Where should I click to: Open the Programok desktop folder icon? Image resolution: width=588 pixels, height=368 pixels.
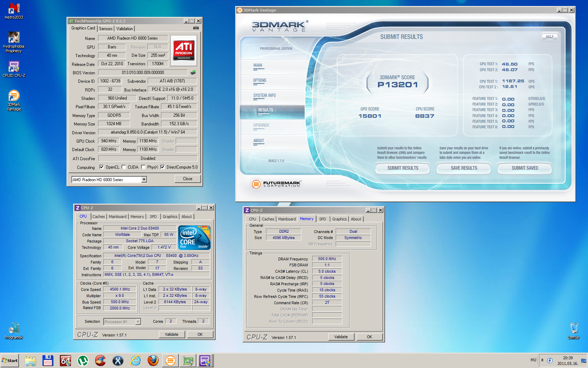[x=14, y=331]
